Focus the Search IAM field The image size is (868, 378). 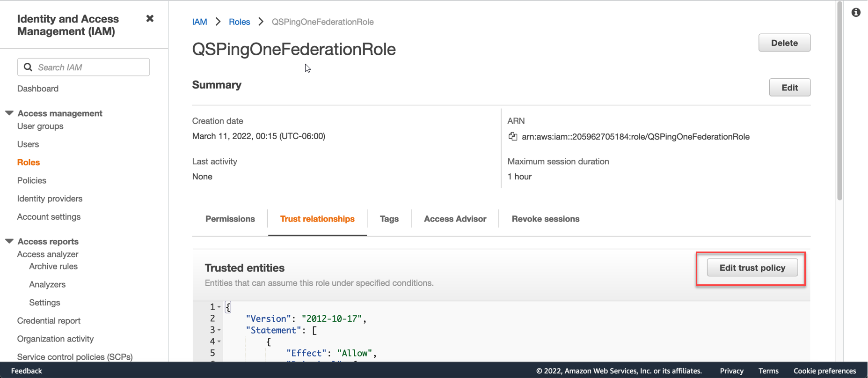pos(84,67)
